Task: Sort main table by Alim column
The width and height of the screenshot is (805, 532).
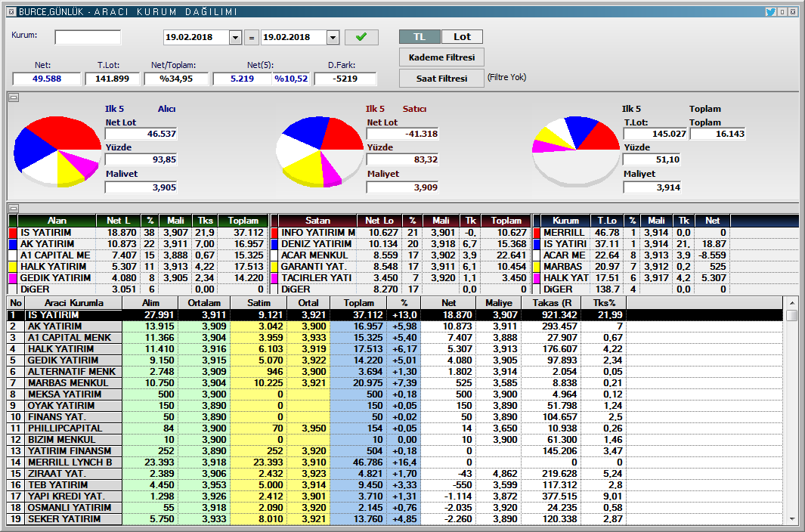Action: coord(150,303)
